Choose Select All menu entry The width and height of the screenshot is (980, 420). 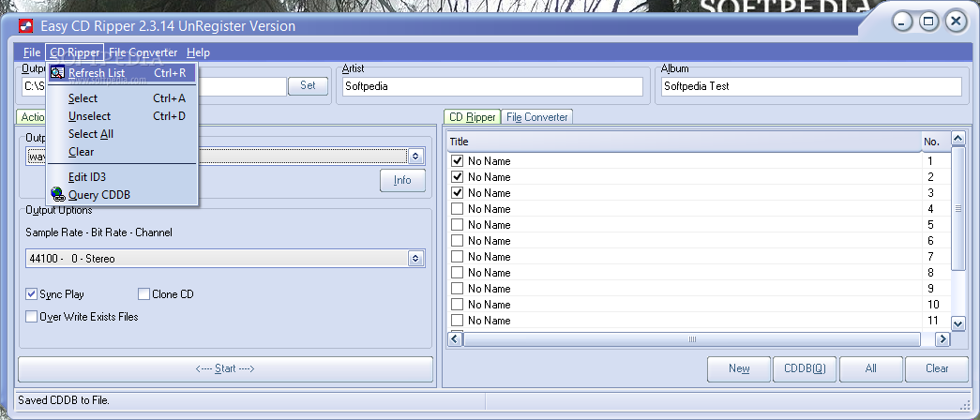click(123, 134)
